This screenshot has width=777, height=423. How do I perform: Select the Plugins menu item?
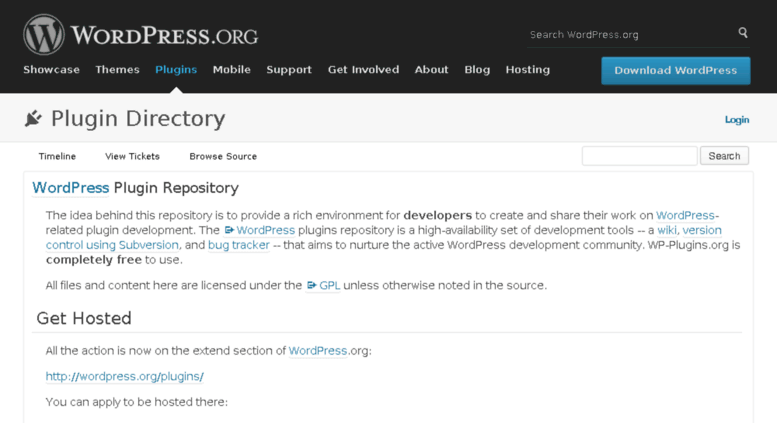176,70
